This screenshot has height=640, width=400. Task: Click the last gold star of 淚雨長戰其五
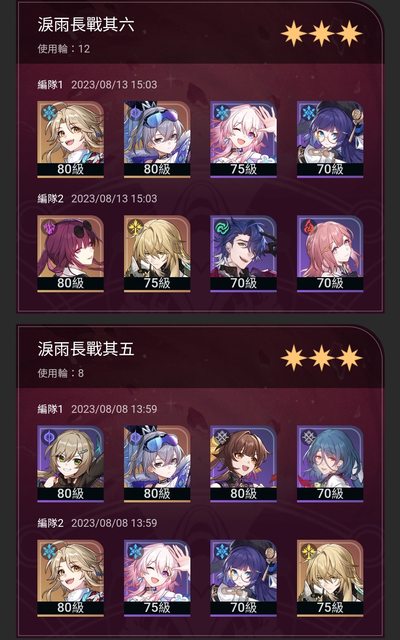(349, 358)
